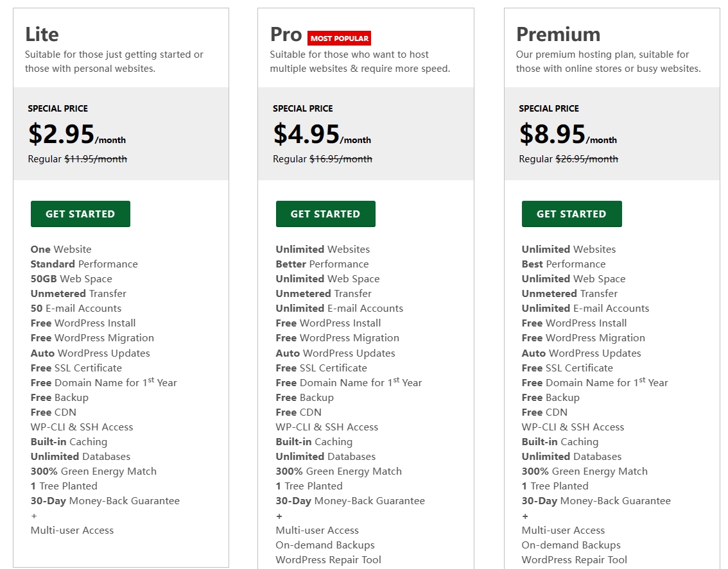The height and width of the screenshot is (569, 728).
Task: Click GET STARTED under the Premium plan
Action: pyautogui.click(x=571, y=214)
